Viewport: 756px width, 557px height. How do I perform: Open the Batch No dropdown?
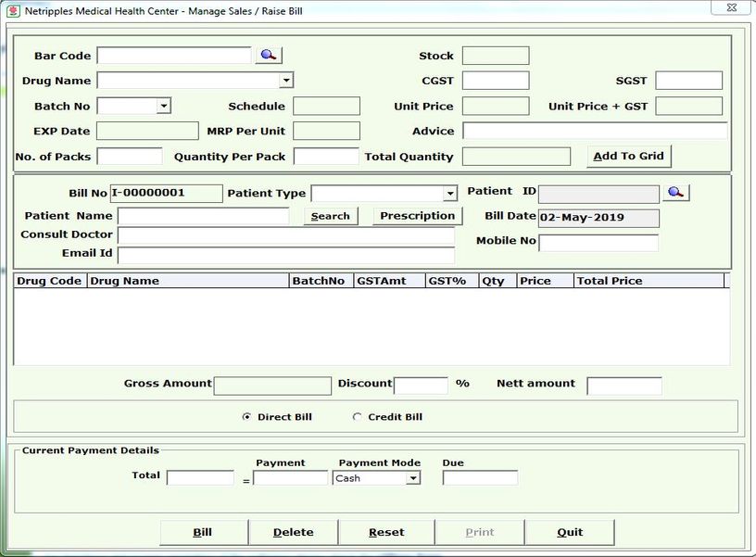click(164, 106)
